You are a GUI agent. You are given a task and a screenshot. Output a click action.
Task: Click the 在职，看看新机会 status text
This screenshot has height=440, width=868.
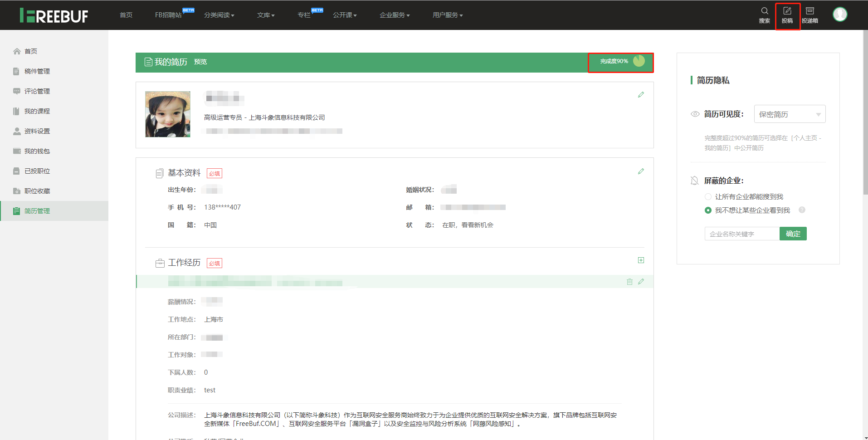[468, 225]
